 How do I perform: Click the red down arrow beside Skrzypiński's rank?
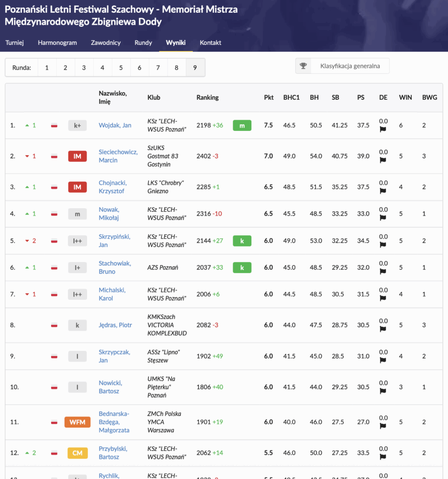pyautogui.click(x=27, y=241)
